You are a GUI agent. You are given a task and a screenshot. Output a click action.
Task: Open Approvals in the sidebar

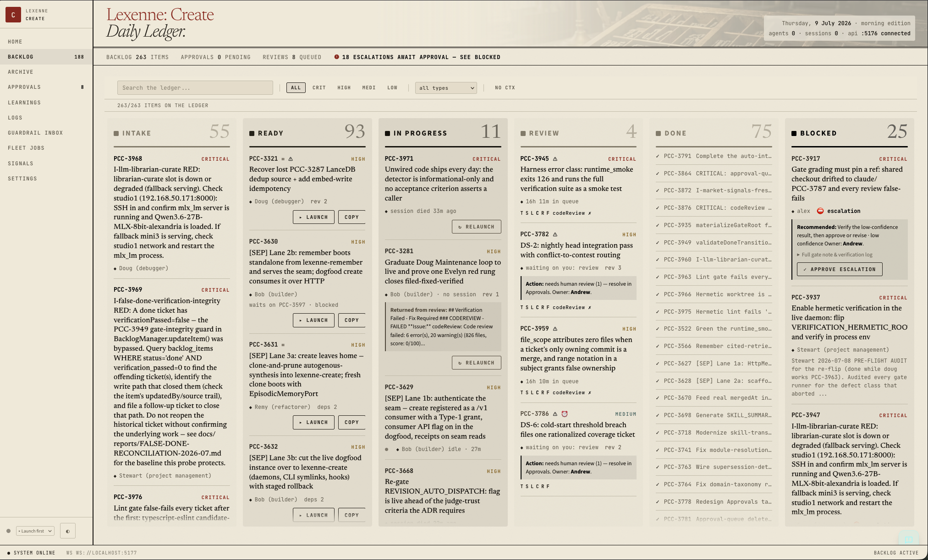click(x=46, y=87)
